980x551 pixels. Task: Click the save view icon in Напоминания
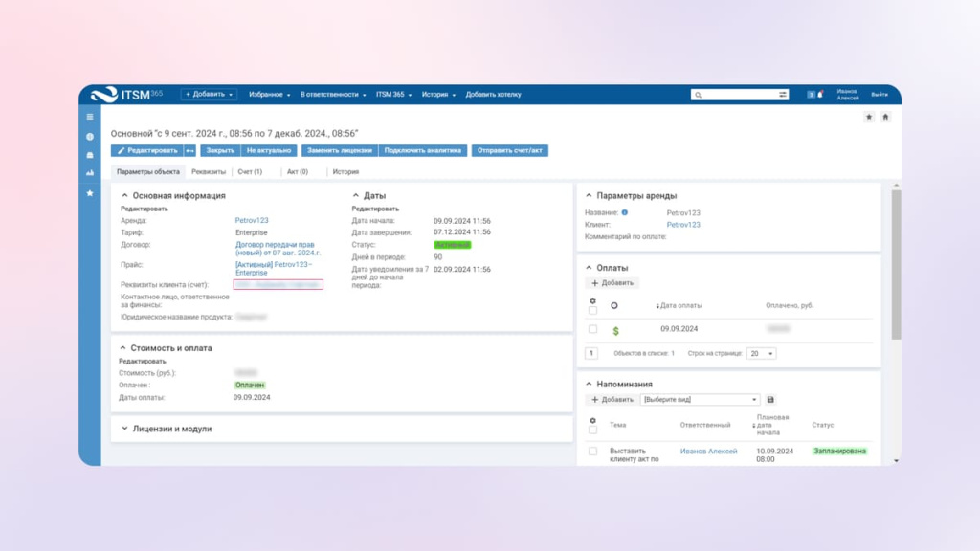pyautogui.click(x=771, y=399)
